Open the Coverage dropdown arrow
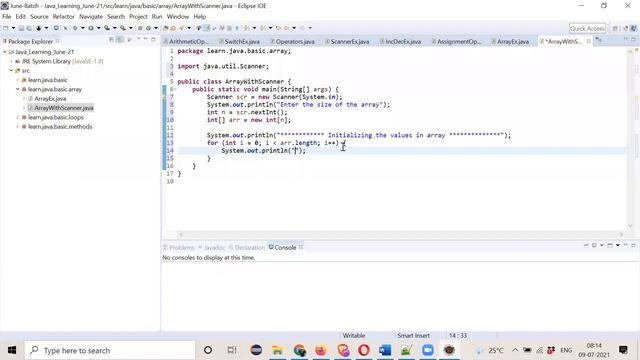The width and height of the screenshot is (640, 360). tap(114, 28)
